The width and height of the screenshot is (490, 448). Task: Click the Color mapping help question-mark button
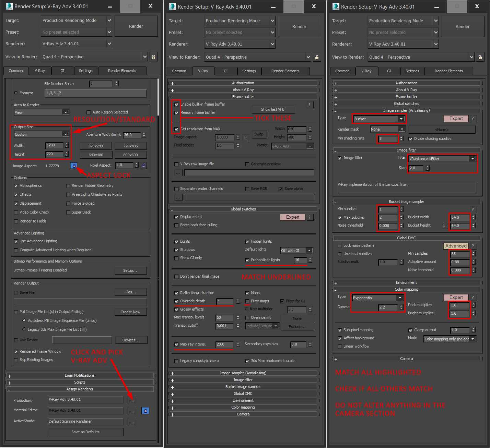pos(473,297)
